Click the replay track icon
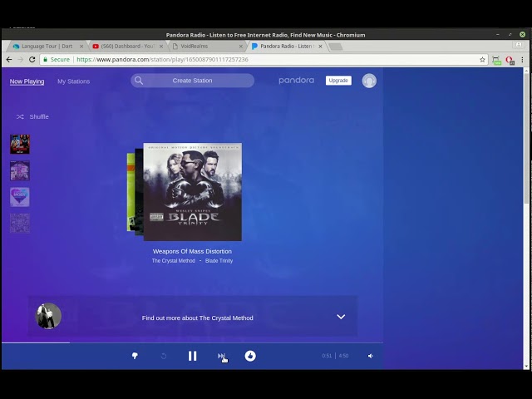 [x=164, y=356]
